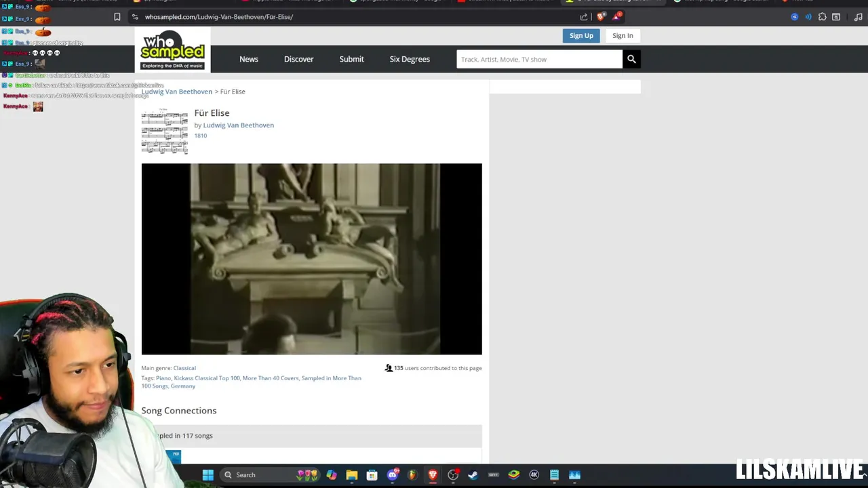
Task: Click the Classical genre link
Action: click(x=184, y=368)
